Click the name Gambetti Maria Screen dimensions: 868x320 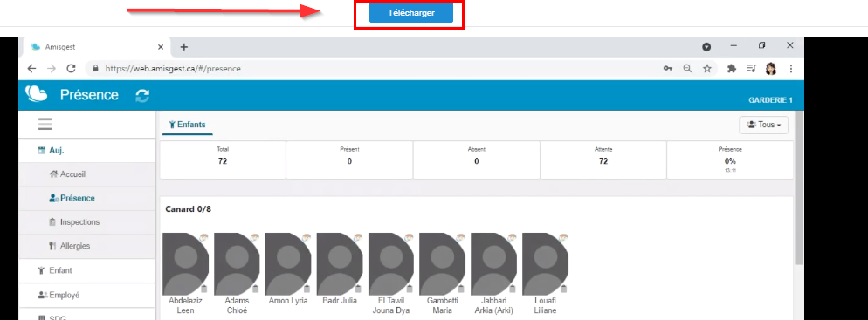tap(443, 306)
